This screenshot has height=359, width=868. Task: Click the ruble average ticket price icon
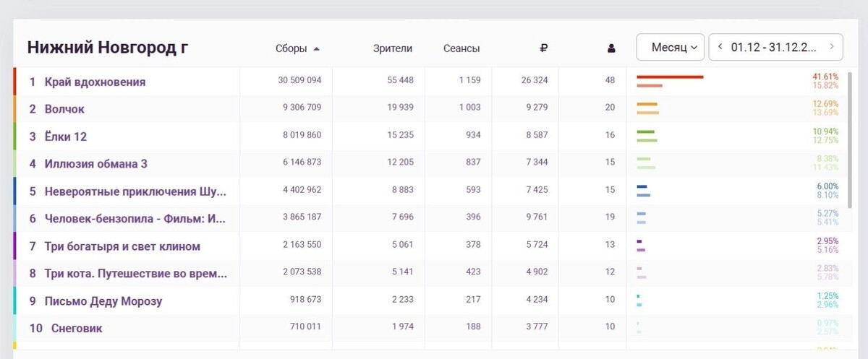pos(544,48)
